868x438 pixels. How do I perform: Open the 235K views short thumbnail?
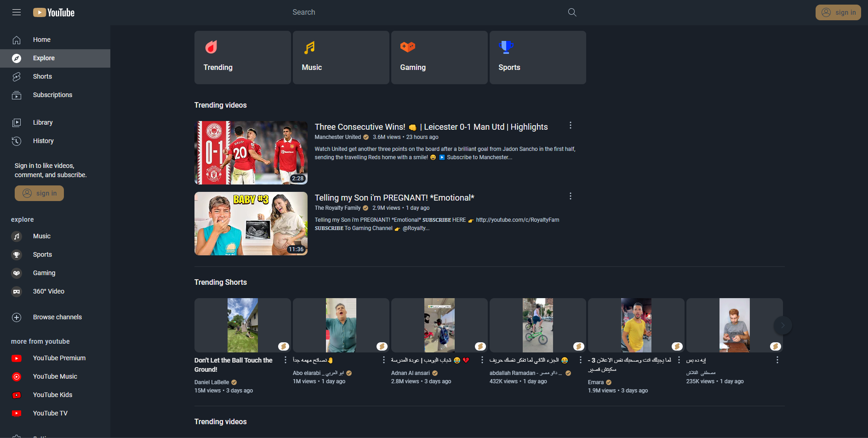coord(735,325)
